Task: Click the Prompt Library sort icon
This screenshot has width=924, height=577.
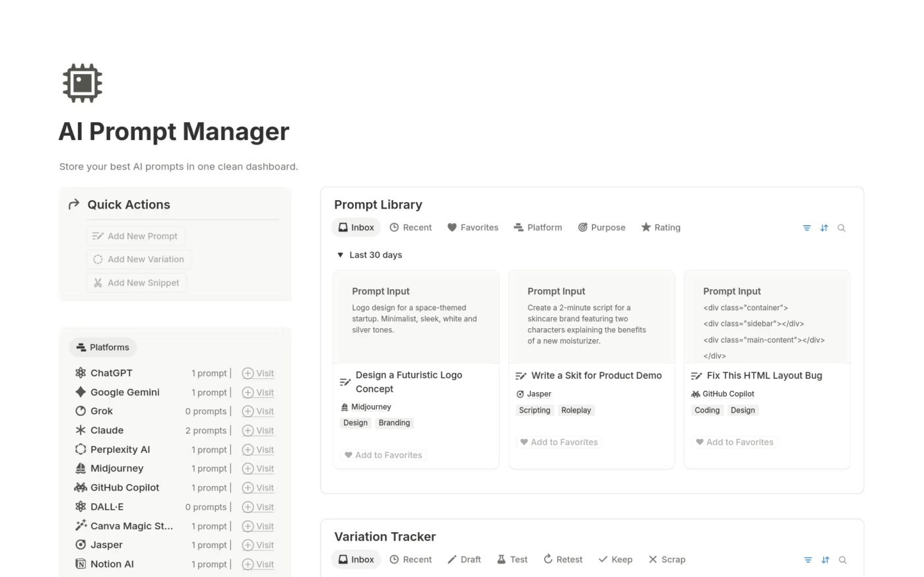Action: (x=824, y=228)
